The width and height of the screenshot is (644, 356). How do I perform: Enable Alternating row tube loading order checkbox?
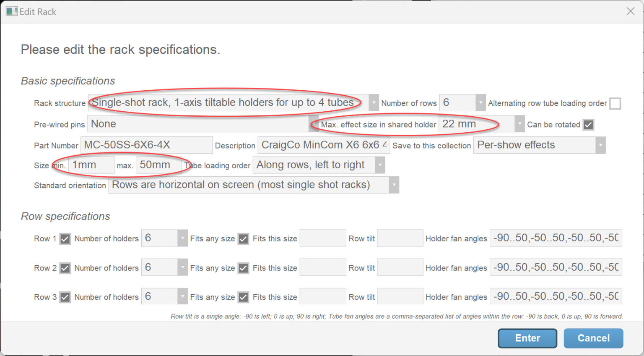coord(615,103)
